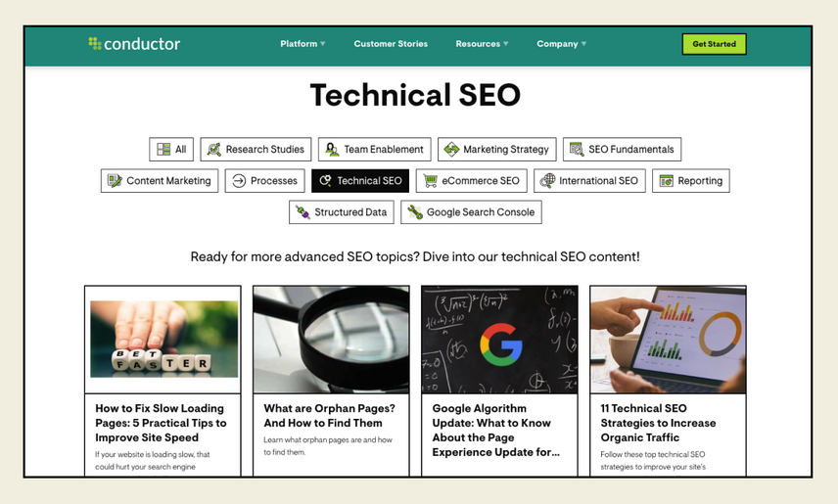Click 'Follow these top technical SEO' description
The width and height of the screenshot is (838, 504).
pyautogui.click(x=653, y=460)
